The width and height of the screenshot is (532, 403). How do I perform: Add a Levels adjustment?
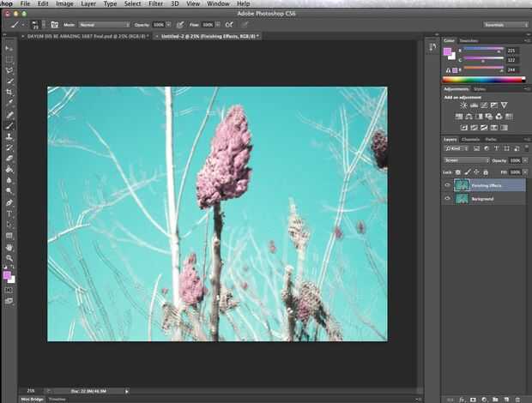pos(474,105)
